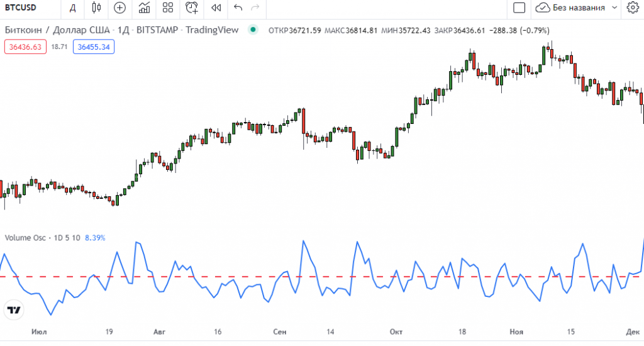Click the Июл label on time axis
This screenshot has width=644, height=346.
coord(39,332)
